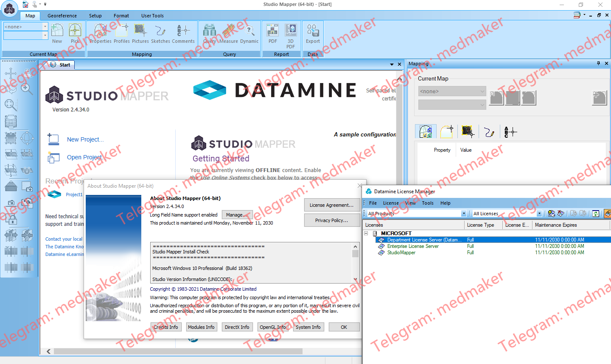
Task: Open the Help menu in License Manager
Action: [446, 203]
